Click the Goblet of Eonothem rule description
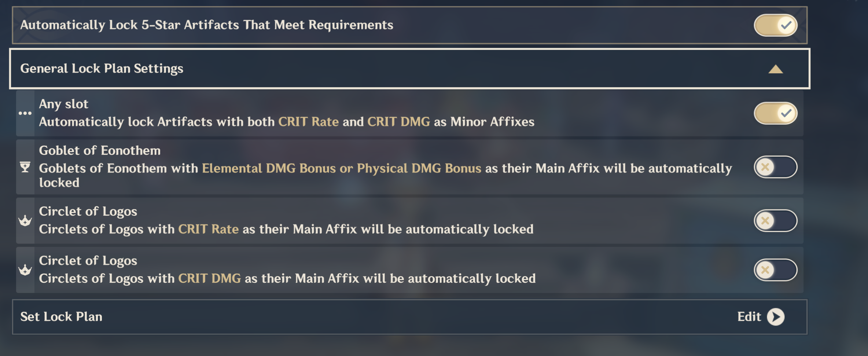Image resolution: width=868 pixels, height=356 pixels. [386, 175]
